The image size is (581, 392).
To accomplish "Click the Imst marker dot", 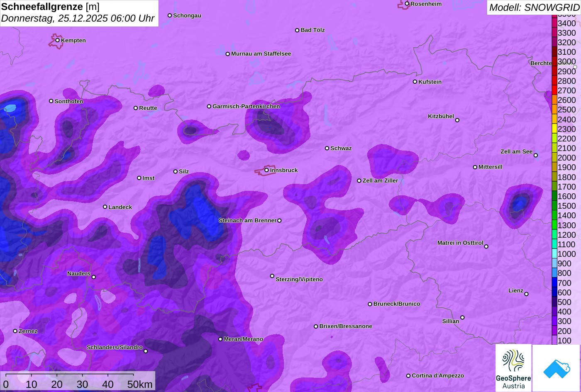I will (x=139, y=178).
